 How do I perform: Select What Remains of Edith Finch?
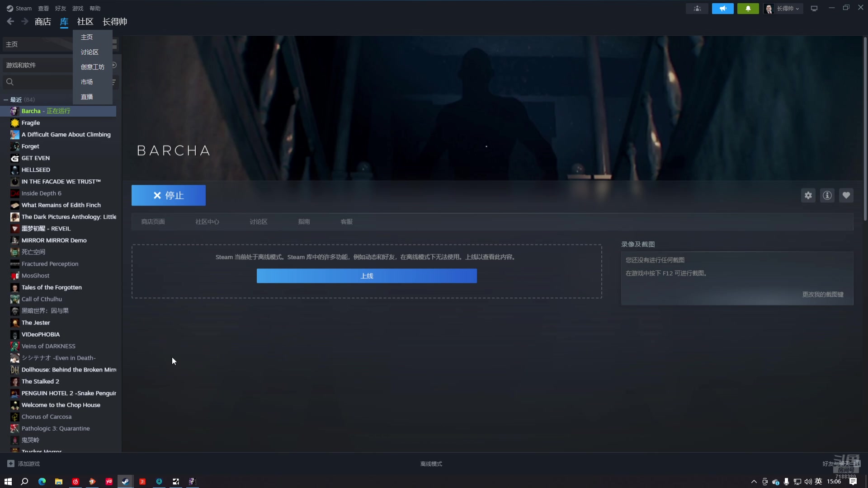(58, 205)
